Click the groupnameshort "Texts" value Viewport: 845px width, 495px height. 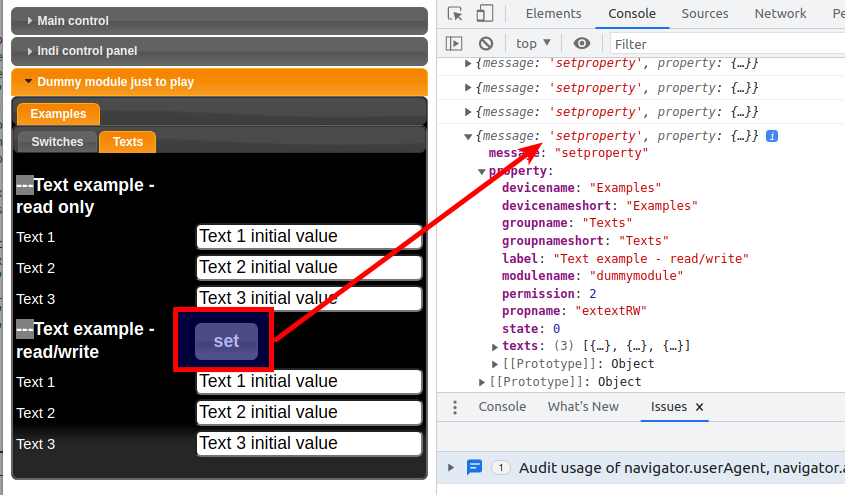[x=643, y=241]
